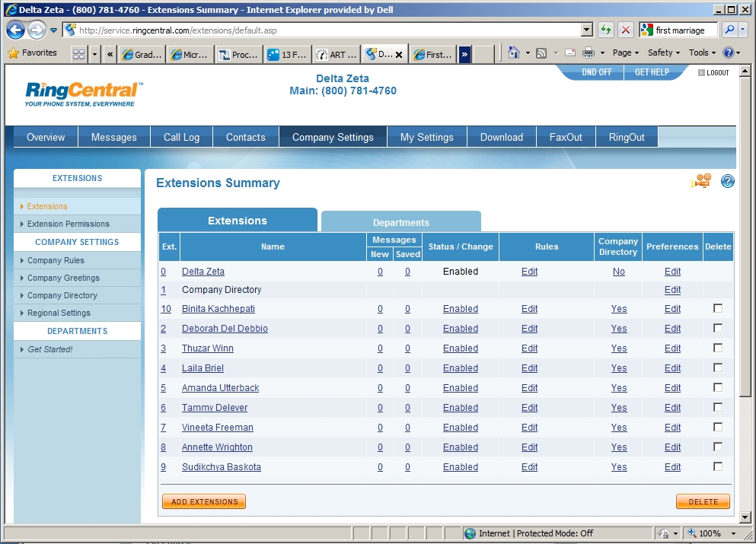The height and width of the screenshot is (544, 756).
Task: Click Enabled status for Laila Briel
Action: point(461,367)
